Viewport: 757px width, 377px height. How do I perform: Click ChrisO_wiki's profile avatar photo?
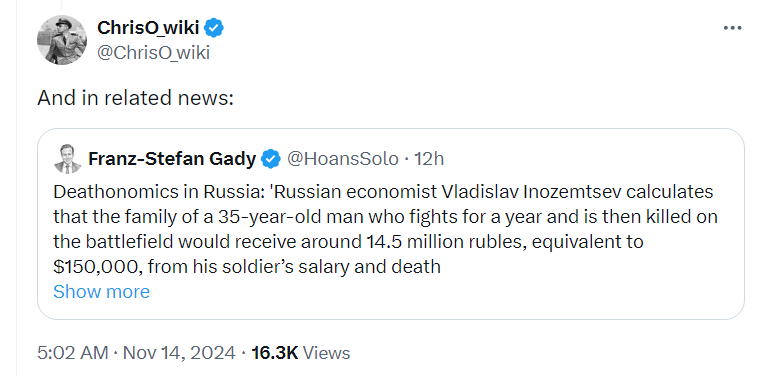click(62, 40)
